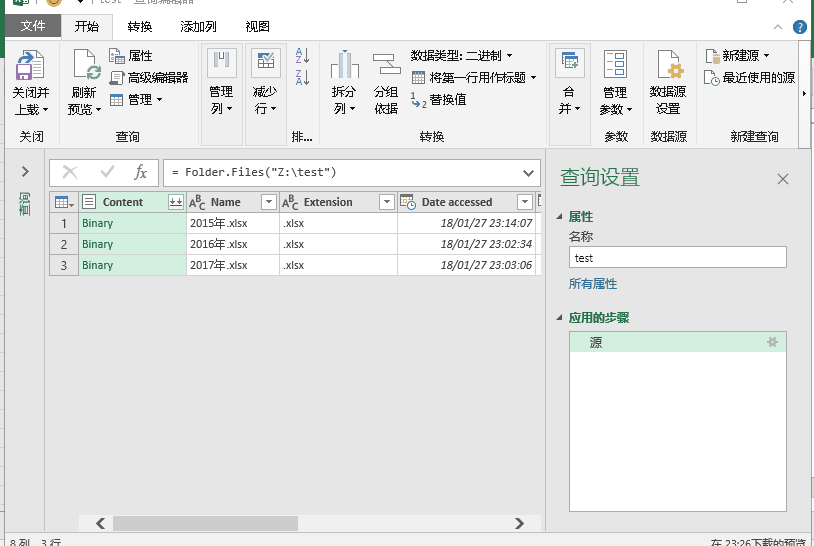This screenshot has width=814, height=546.
Task: Select the cell 2016年.xlsx
Action: 233,244
